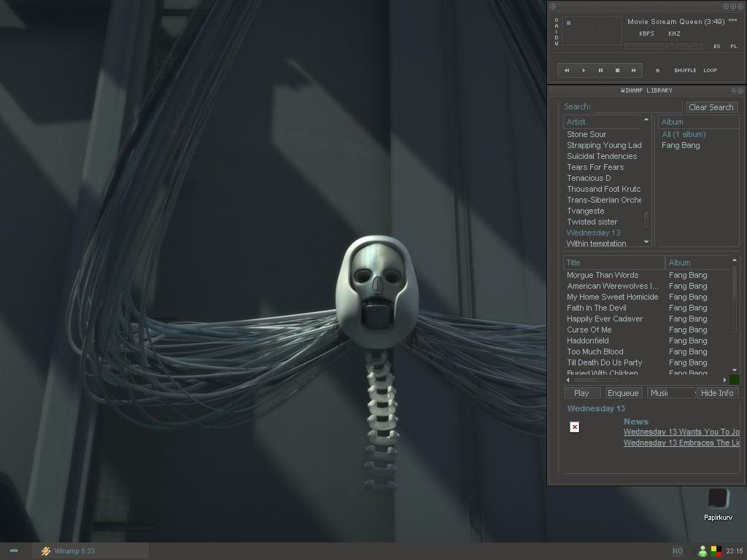Select Tenacious D in the artist list
The height and width of the screenshot is (560, 747).
(589, 178)
